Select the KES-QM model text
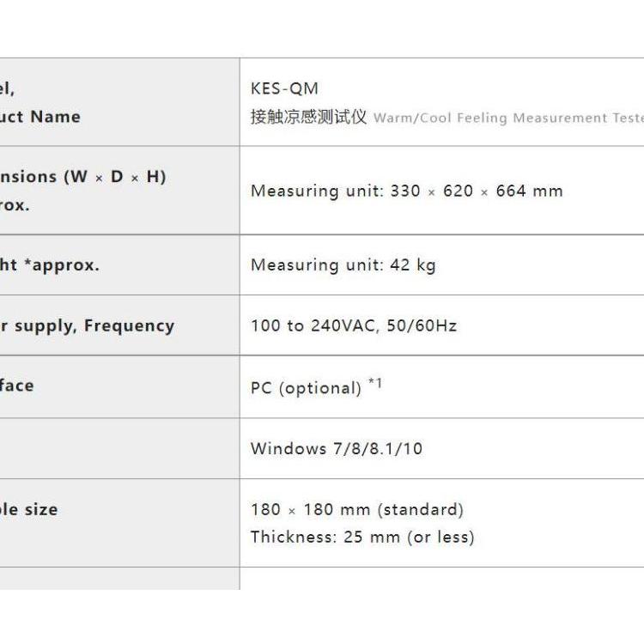The image size is (644, 644). 284,88
